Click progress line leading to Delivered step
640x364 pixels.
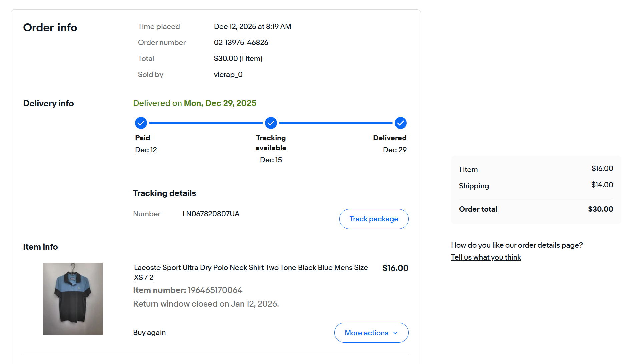[336, 123]
